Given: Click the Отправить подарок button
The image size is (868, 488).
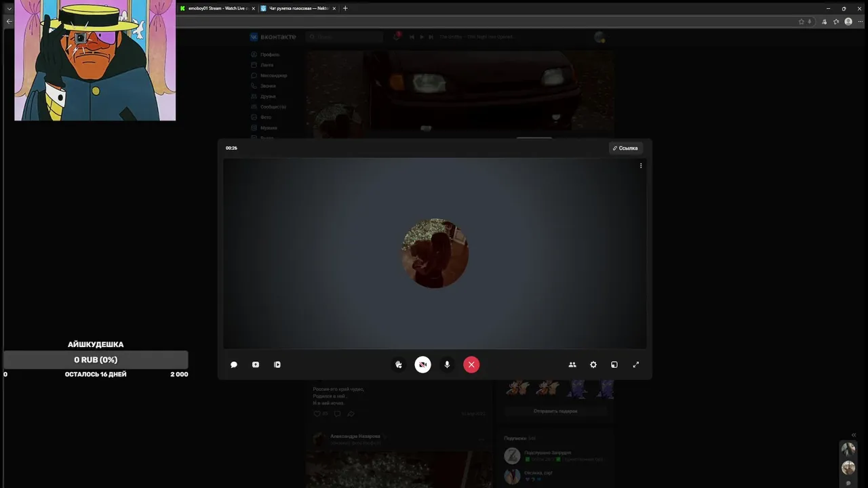Looking at the screenshot, I should pos(555,411).
